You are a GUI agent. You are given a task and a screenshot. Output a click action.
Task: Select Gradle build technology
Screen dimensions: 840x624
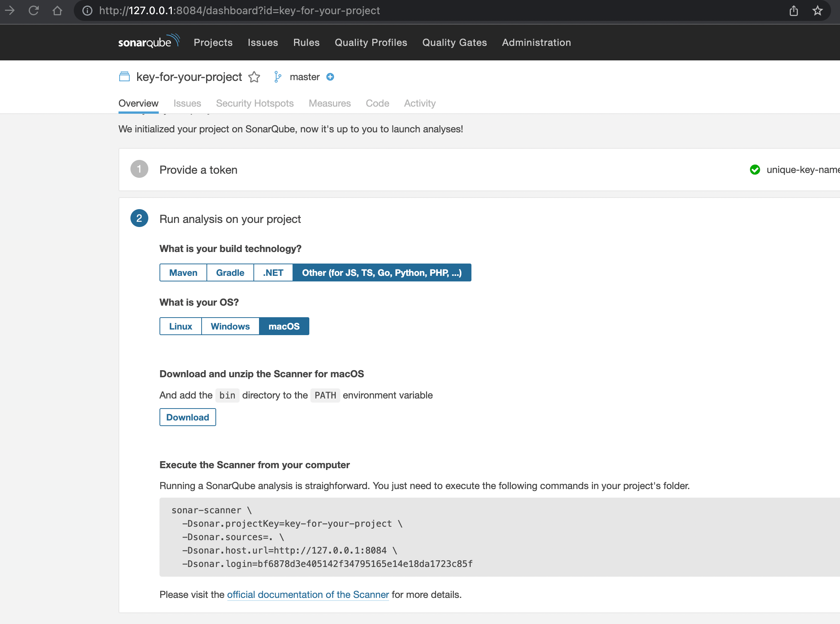tap(230, 272)
